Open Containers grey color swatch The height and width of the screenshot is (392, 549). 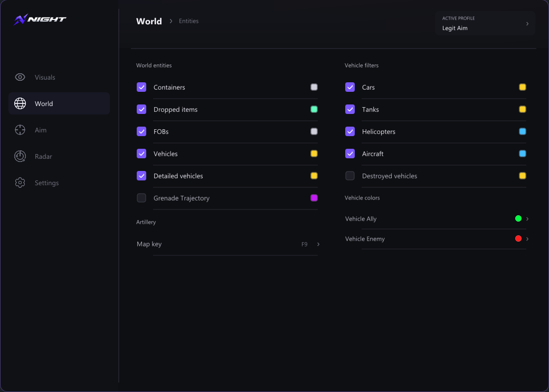(x=314, y=87)
